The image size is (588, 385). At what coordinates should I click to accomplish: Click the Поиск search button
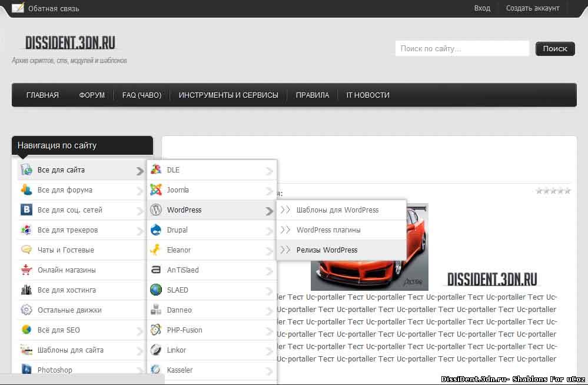(x=555, y=48)
